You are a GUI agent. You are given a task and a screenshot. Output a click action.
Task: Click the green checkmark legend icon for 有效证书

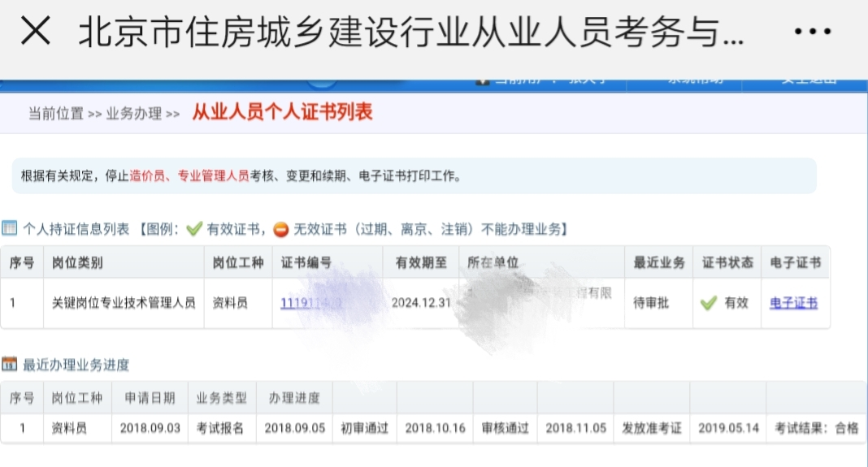click(193, 229)
